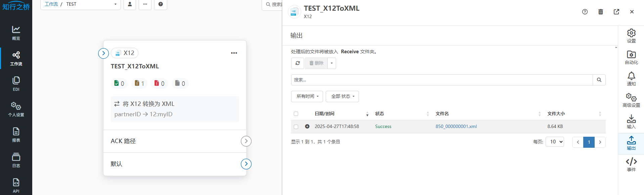Check the select-all checkbox in table header
Screen dimensions: 644x195
[x=296, y=114]
